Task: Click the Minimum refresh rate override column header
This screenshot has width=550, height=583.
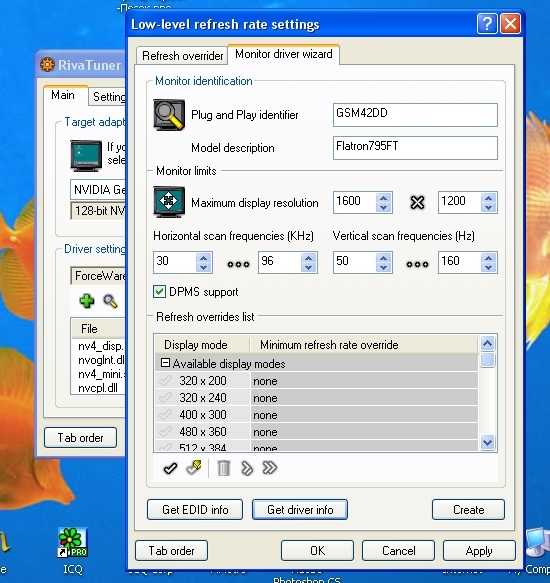Action: [364, 345]
